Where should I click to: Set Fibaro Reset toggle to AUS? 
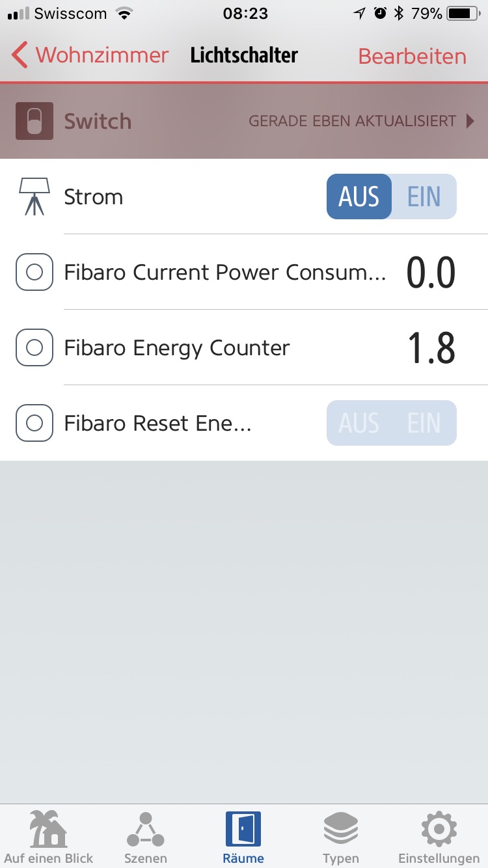tap(359, 423)
